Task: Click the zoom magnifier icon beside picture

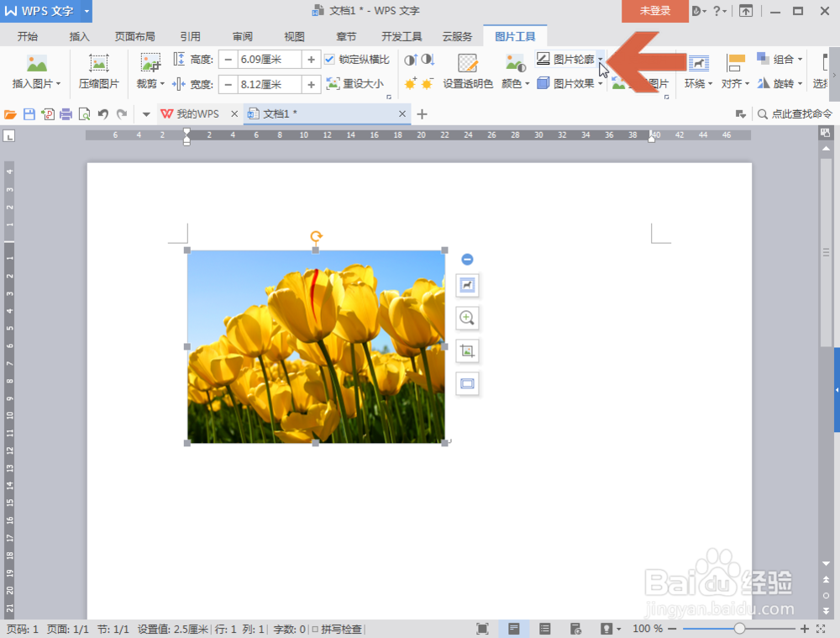Action: tap(467, 318)
